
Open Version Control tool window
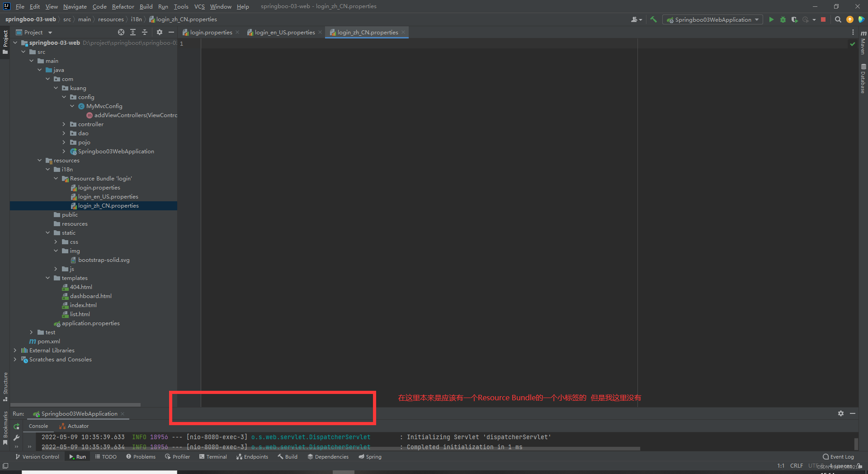point(37,457)
